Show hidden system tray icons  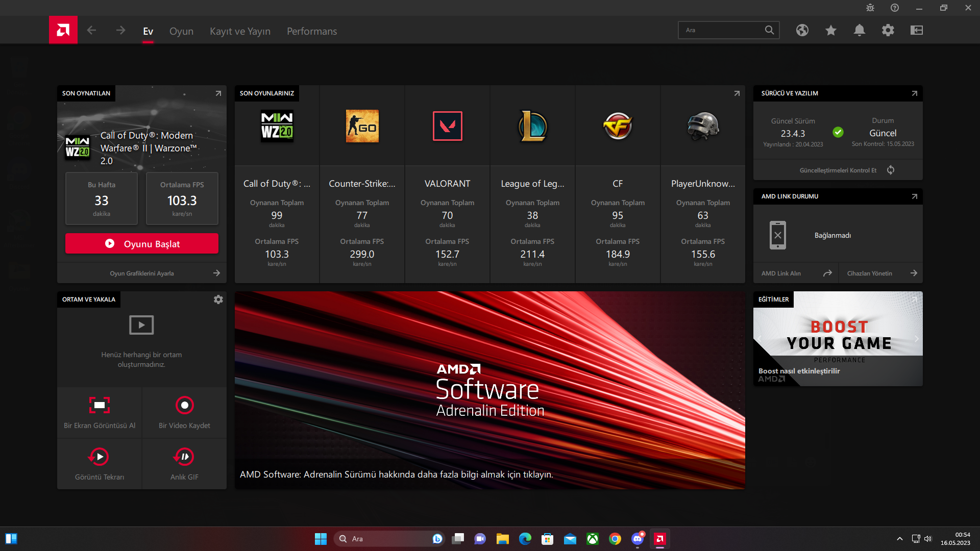900,539
